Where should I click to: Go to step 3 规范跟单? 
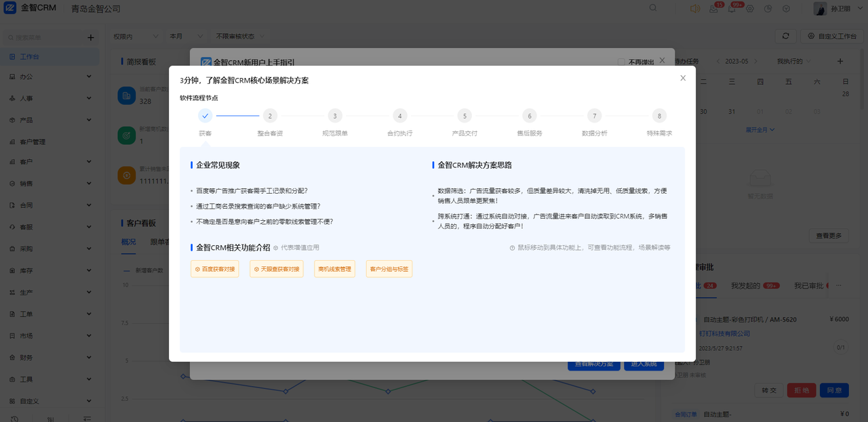[335, 116]
